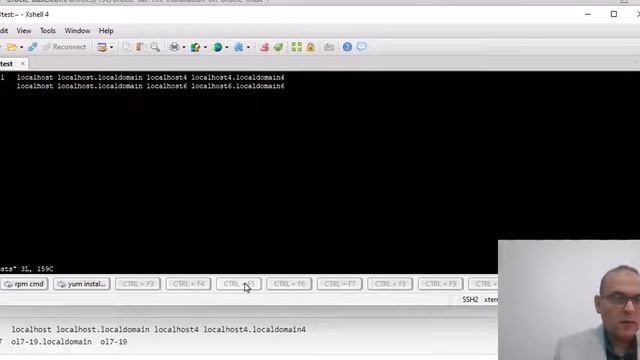
Task: Open the Window menu
Action: coord(77,31)
